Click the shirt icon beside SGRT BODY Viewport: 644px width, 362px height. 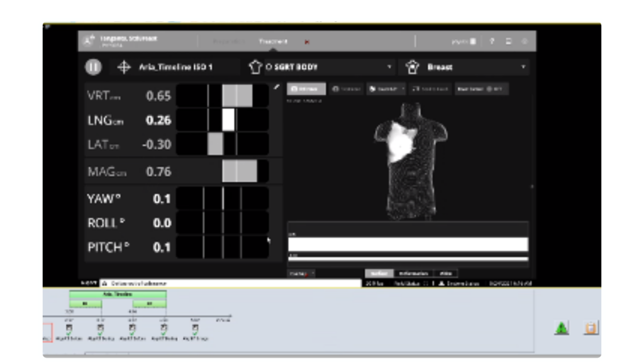click(255, 67)
